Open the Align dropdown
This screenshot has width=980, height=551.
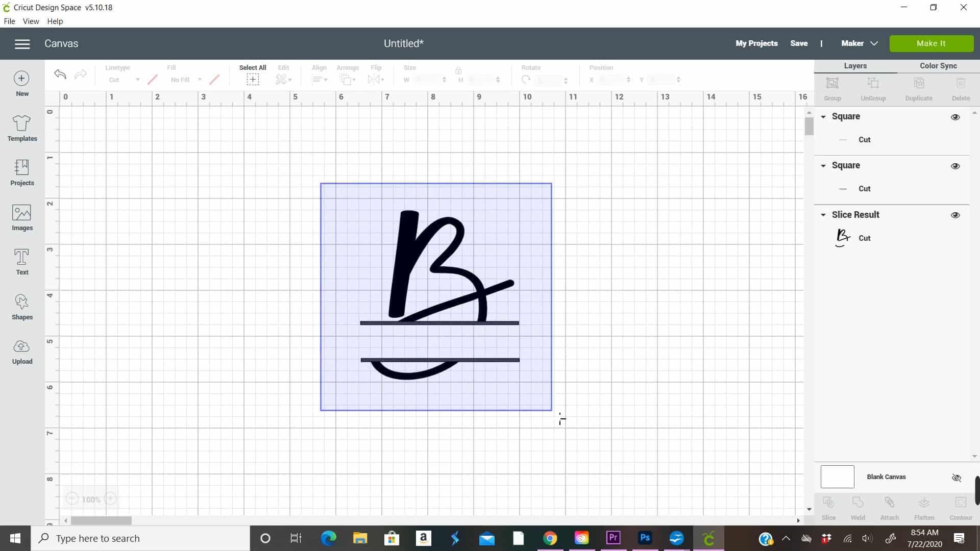[x=320, y=80]
